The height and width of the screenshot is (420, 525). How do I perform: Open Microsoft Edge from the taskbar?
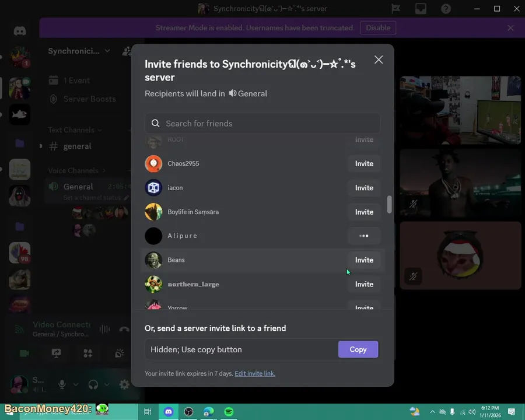pos(209,412)
